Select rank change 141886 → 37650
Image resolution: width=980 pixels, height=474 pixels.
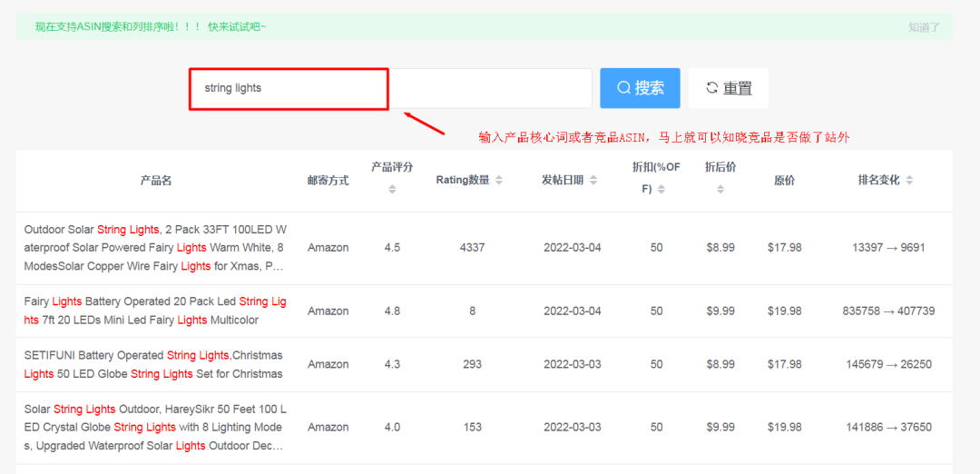(x=888, y=427)
